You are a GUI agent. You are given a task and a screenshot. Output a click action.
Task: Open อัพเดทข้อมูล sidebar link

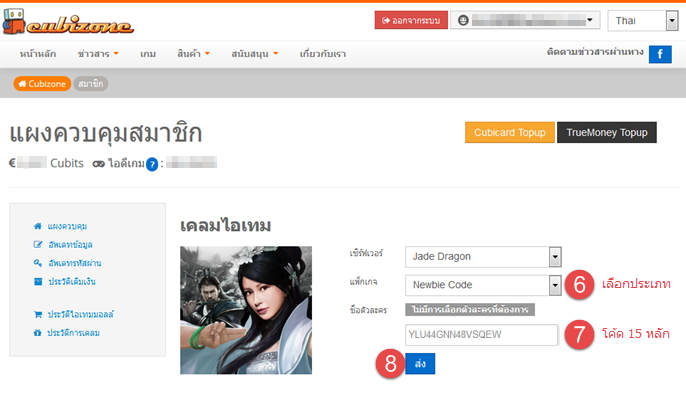pyautogui.click(x=70, y=245)
